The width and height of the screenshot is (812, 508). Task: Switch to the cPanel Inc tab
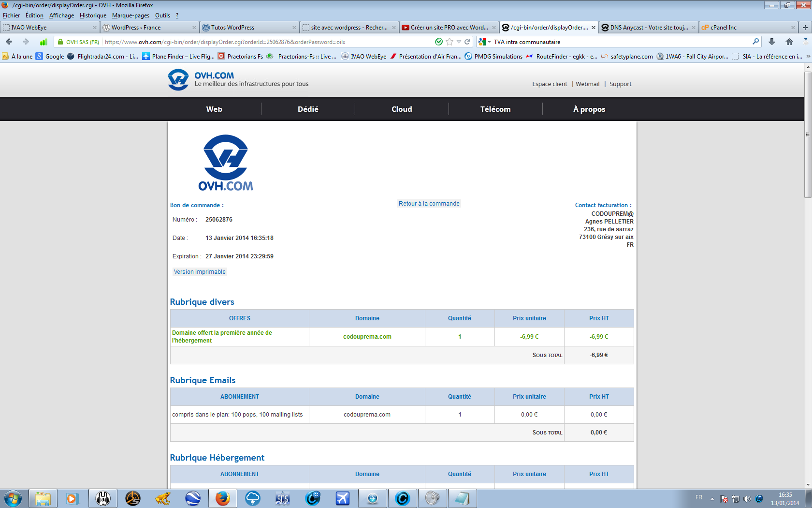click(x=748, y=28)
